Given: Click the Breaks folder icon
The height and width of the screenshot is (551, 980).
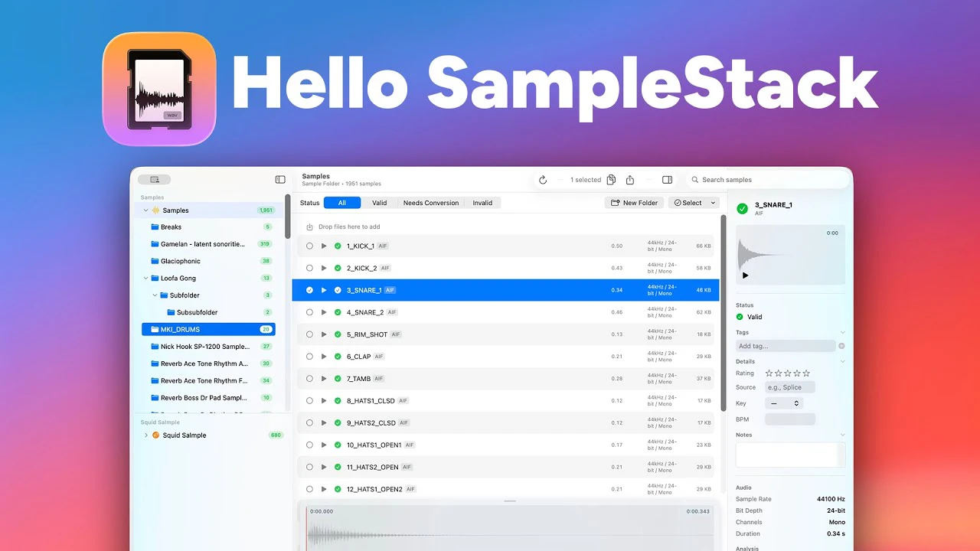Looking at the screenshot, I should 155,227.
